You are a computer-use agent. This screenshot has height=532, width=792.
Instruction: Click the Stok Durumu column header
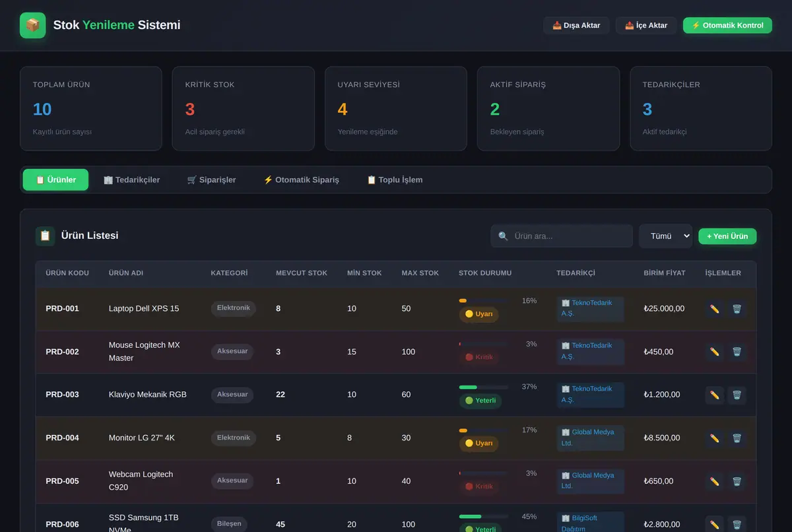pos(485,273)
